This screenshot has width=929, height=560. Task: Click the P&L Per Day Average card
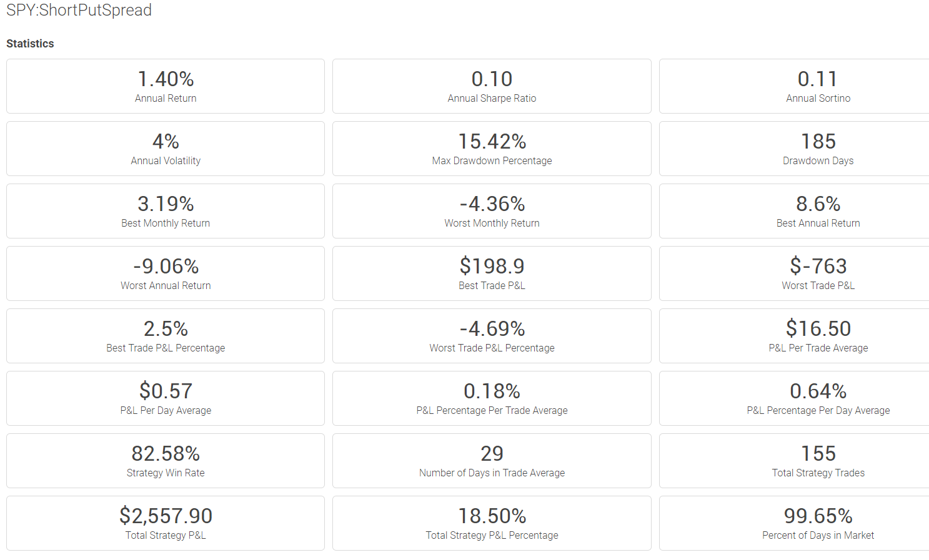tap(166, 398)
